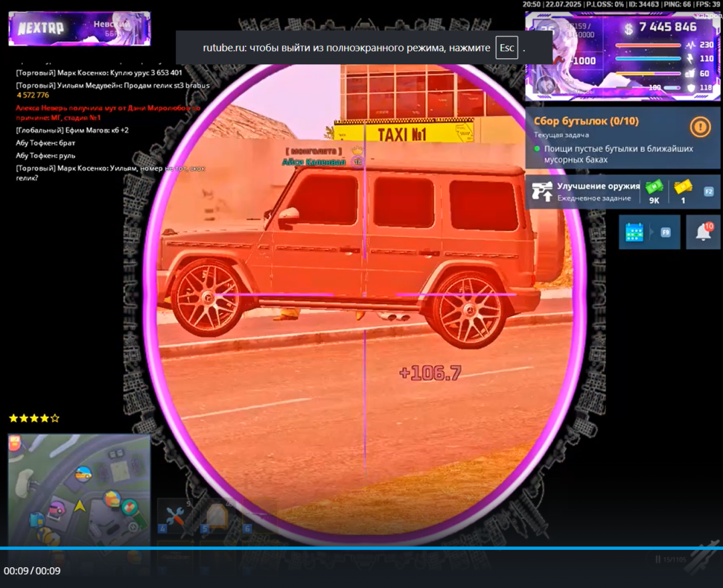
Task: Click the weapon upgrade pistol icon
Action: [x=542, y=191]
